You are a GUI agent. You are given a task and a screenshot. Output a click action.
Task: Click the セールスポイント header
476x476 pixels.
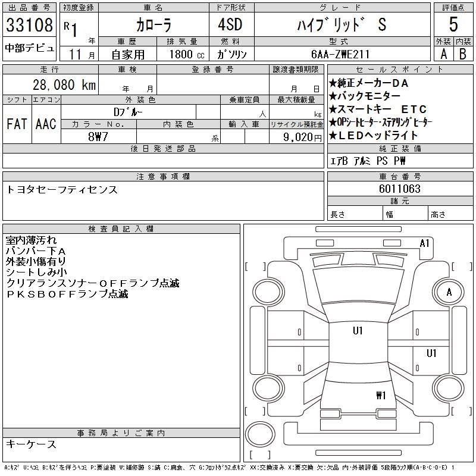(400, 70)
